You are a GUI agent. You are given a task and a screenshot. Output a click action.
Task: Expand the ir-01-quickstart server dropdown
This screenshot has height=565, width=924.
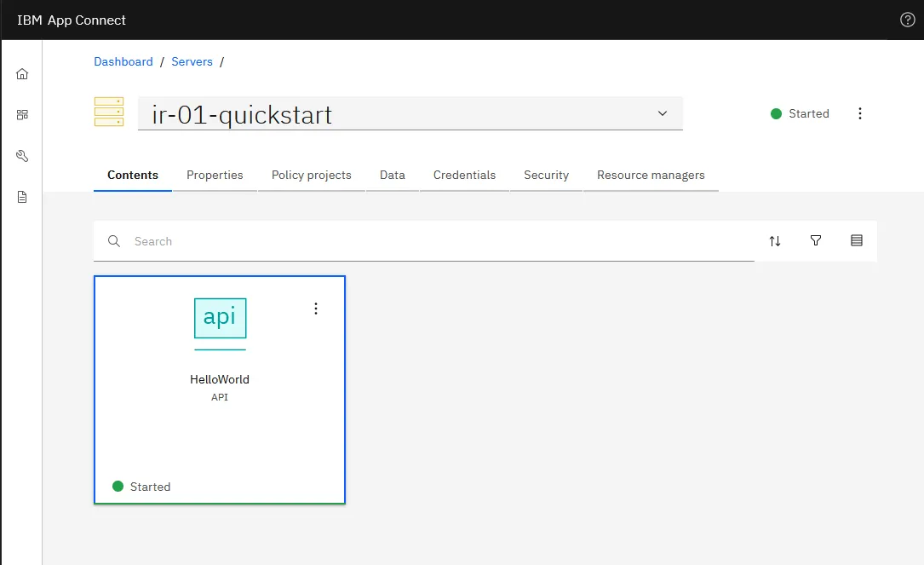tap(410, 113)
